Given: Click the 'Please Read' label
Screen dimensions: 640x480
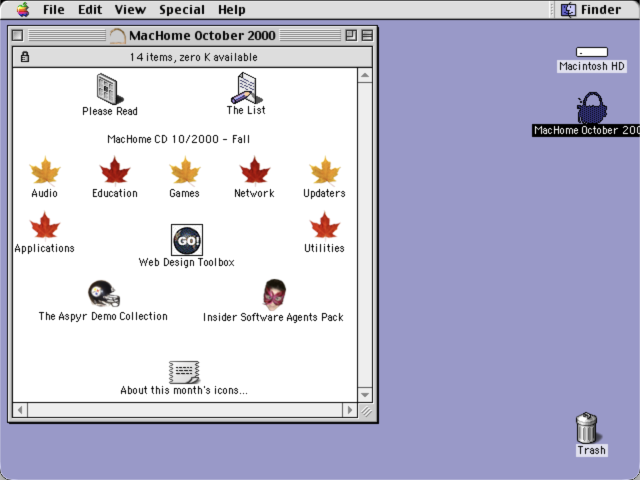Looking at the screenshot, I should coord(110,111).
